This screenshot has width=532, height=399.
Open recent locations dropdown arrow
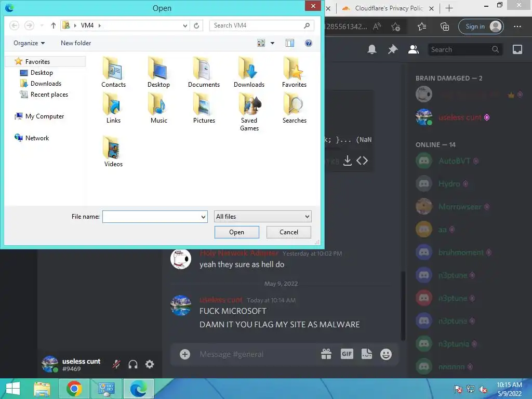42,25
